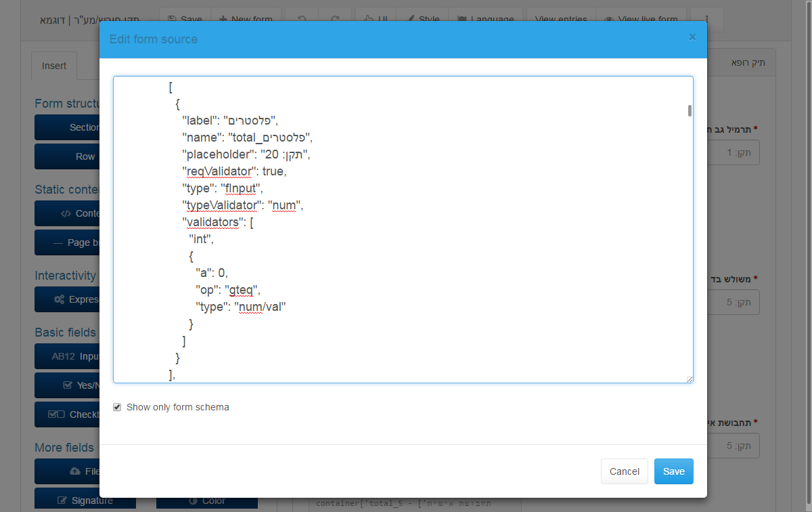Viewport: 812px width, 512px height.
Task: Close the Edit form source dialog
Action: click(692, 37)
